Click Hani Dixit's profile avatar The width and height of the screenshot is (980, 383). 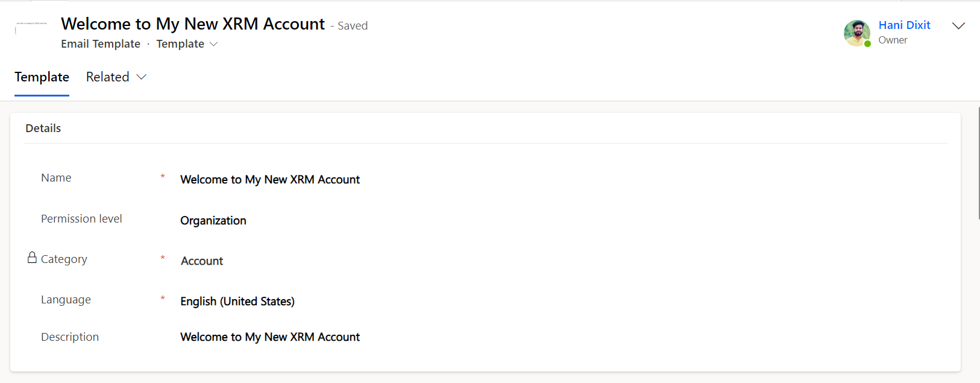click(x=856, y=33)
